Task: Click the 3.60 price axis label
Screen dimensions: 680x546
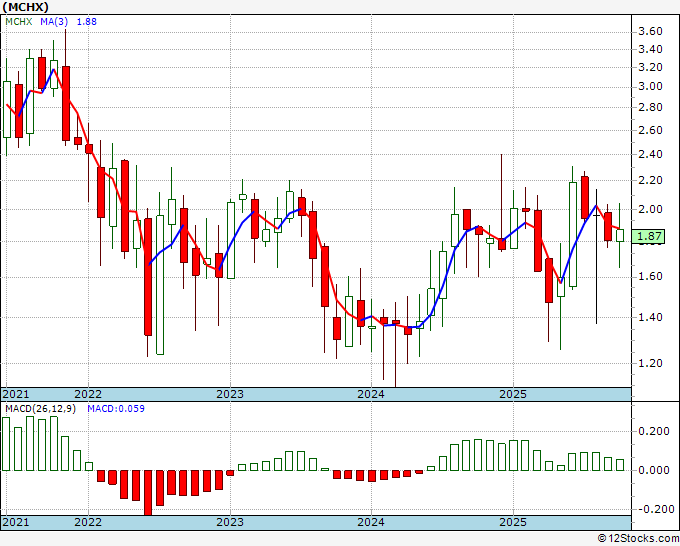Action: point(650,31)
